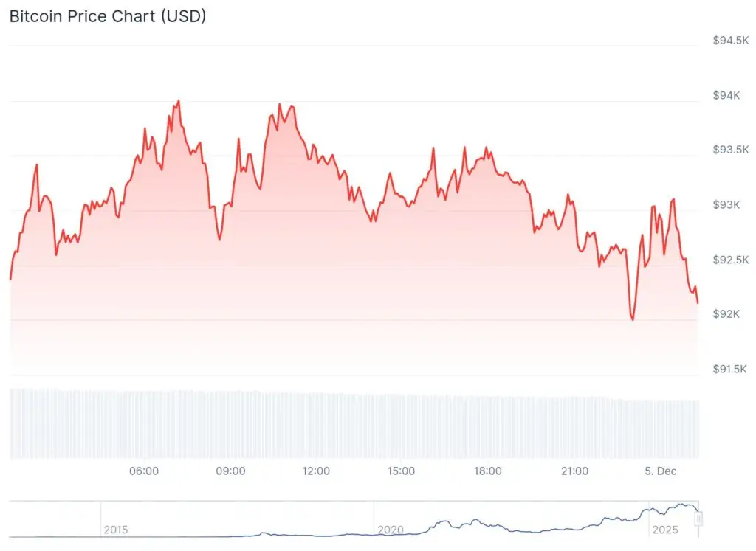
Task: Click the $93K price axis label
Action: tap(726, 205)
